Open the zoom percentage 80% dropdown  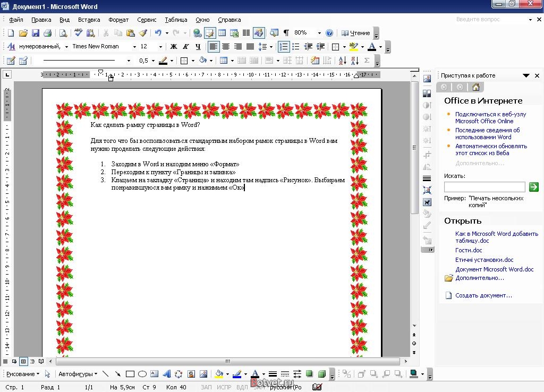point(308,33)
